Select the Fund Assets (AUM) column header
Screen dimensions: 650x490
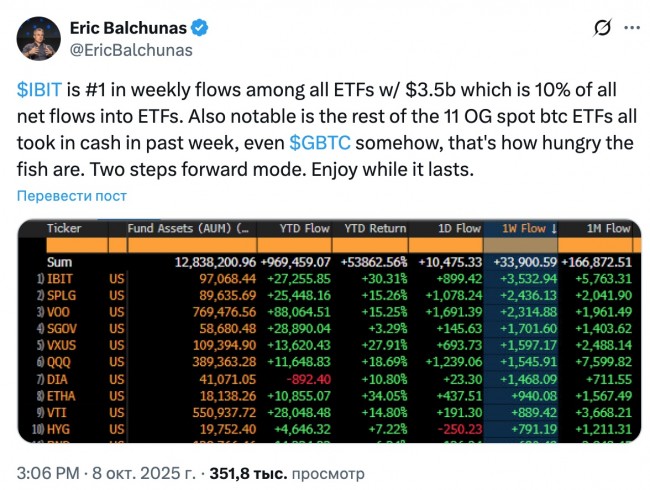(x=189, y=228)
